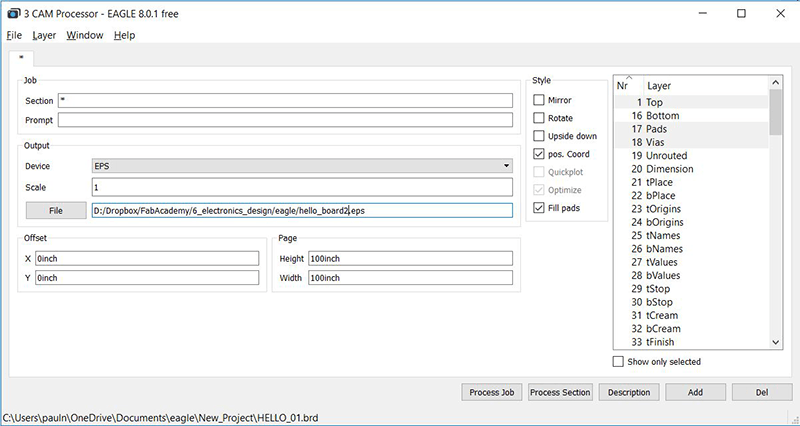Click the Layer column header
800x426 pixels.
coord(706,86)
